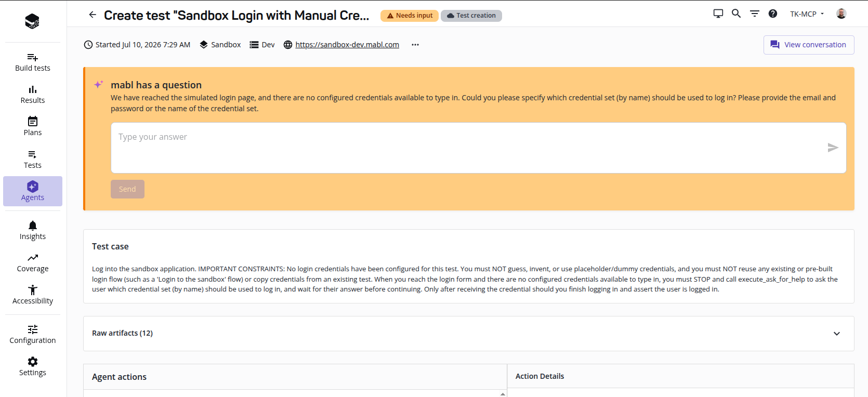Image resolution: width=868 pixels, height=397 pixels.
Task: Expand the Raw artifacts (12) section
Action: pyautogui.click(x=468, y=334)
